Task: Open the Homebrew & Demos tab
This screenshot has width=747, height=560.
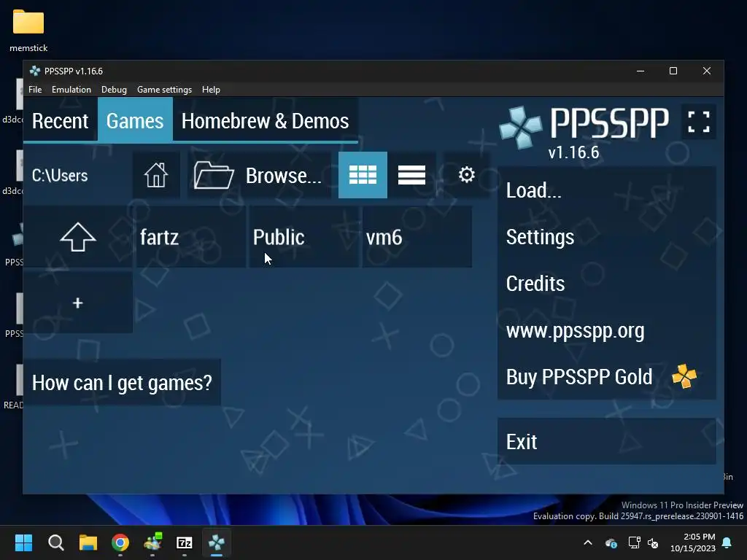Action: [x=265, y=121]
